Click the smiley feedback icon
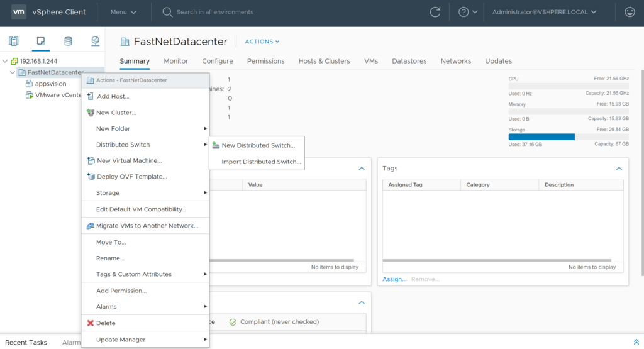644x349 pixels. [x=630, y=12]
